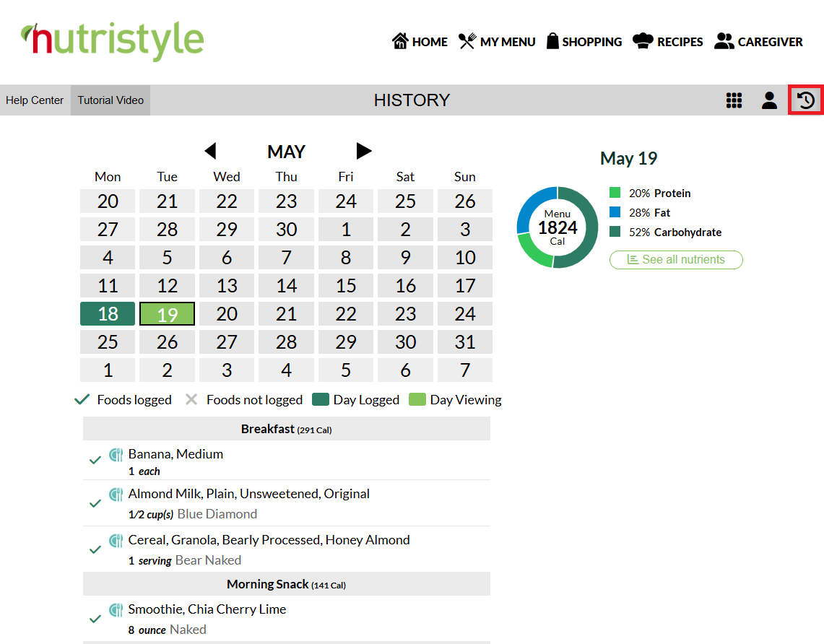824x644 pixels.
Task: Open the Shopping bag icon
Action: click(x=552, y=41)
